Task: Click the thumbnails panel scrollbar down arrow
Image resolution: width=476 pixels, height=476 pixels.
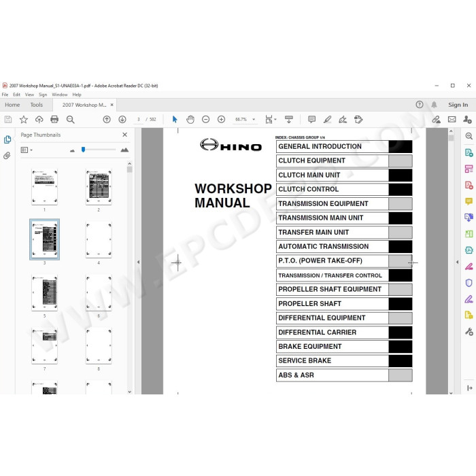Action: point(130,392)
